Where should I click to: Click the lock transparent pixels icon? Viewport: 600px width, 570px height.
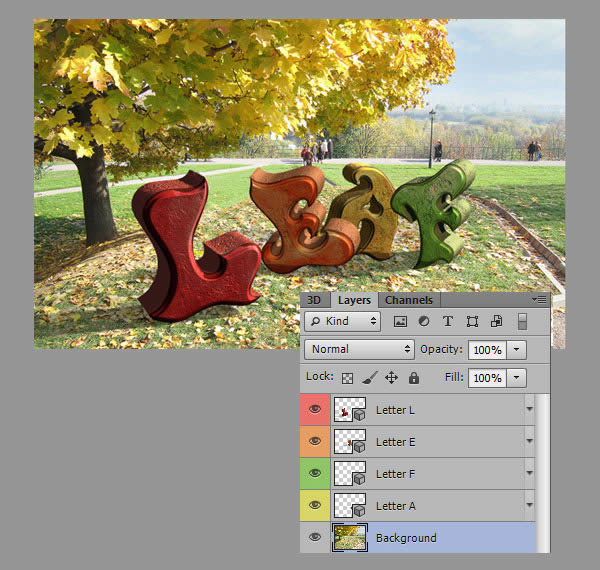click(347, 378)
